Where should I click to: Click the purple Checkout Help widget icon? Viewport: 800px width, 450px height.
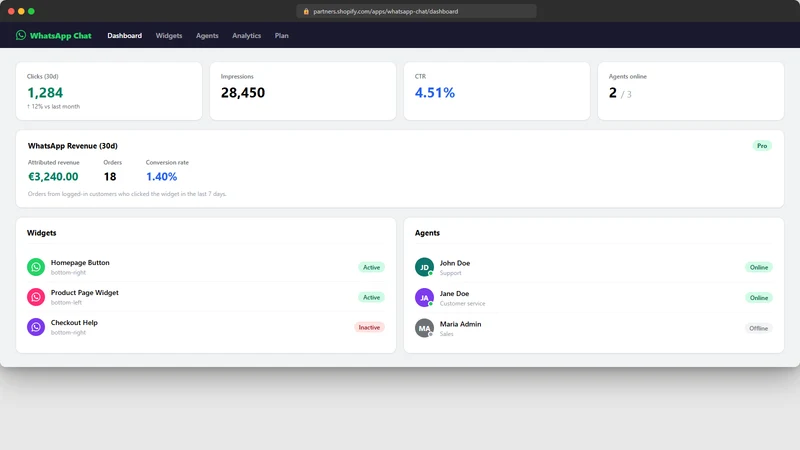[36, 327]
